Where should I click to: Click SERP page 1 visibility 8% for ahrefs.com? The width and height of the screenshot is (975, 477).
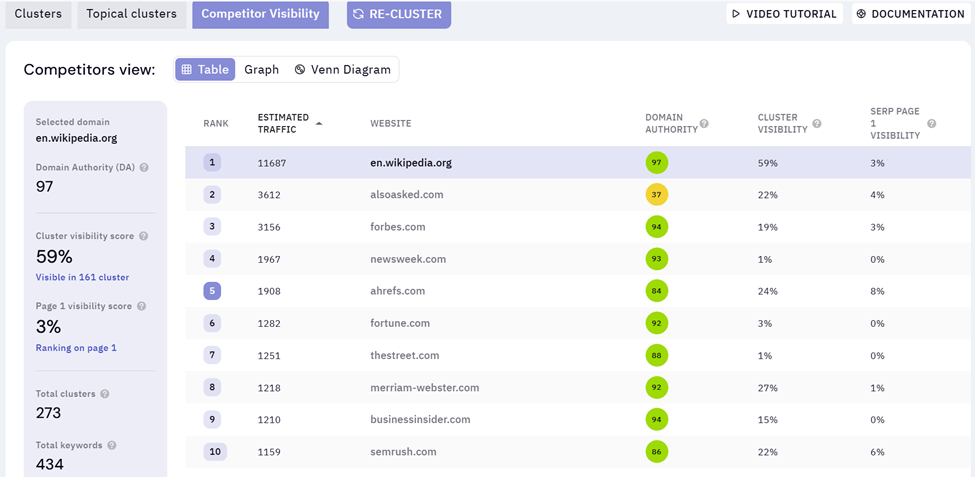click(x=877, y=291)
